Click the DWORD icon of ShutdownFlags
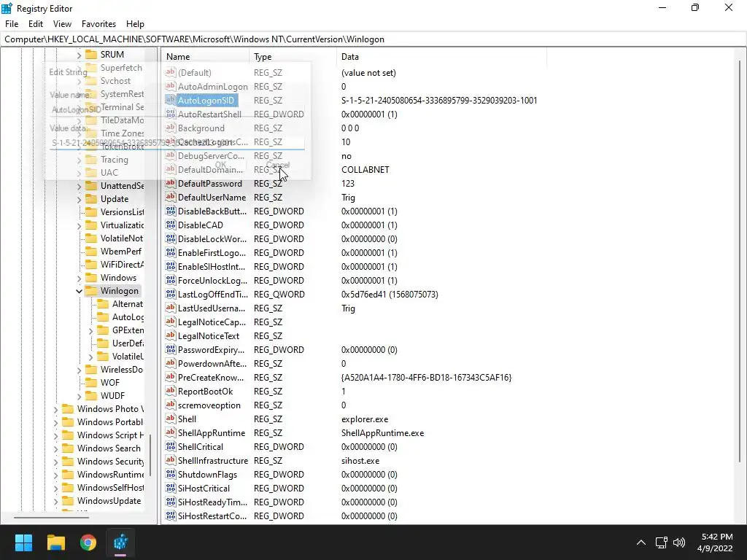 tap(170, 474)
